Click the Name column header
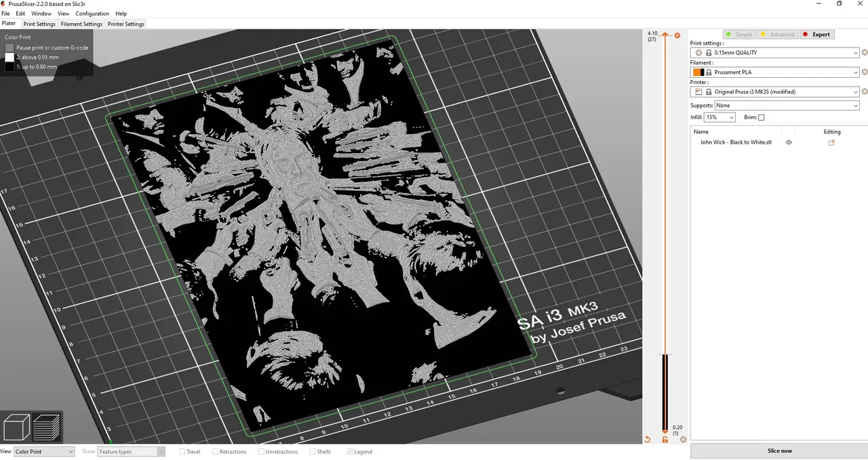This screenshot has height=460, width=868. click(x=736, y=131)
